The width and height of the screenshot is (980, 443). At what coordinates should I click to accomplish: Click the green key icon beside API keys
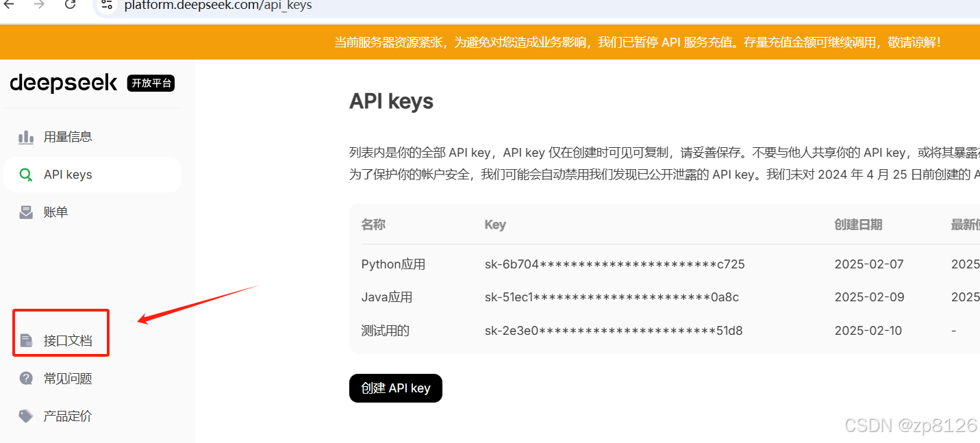(26, 175)
